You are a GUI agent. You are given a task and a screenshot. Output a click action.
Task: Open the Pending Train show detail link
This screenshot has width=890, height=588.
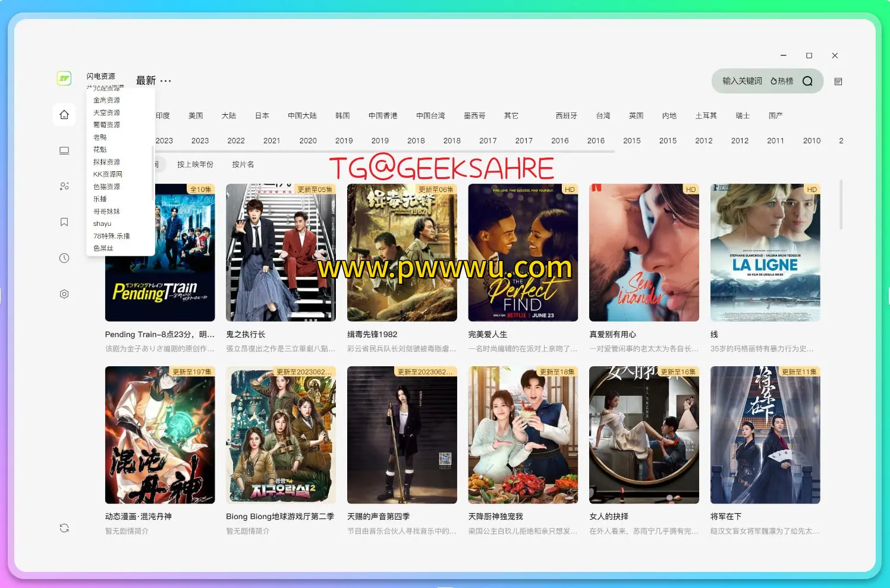(x=159, y=334)
